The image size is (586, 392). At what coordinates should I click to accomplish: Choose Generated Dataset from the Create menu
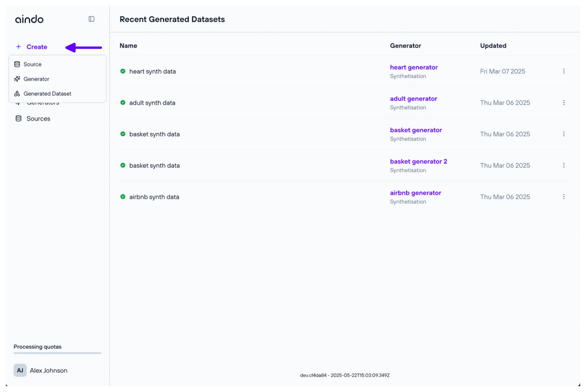47,94
